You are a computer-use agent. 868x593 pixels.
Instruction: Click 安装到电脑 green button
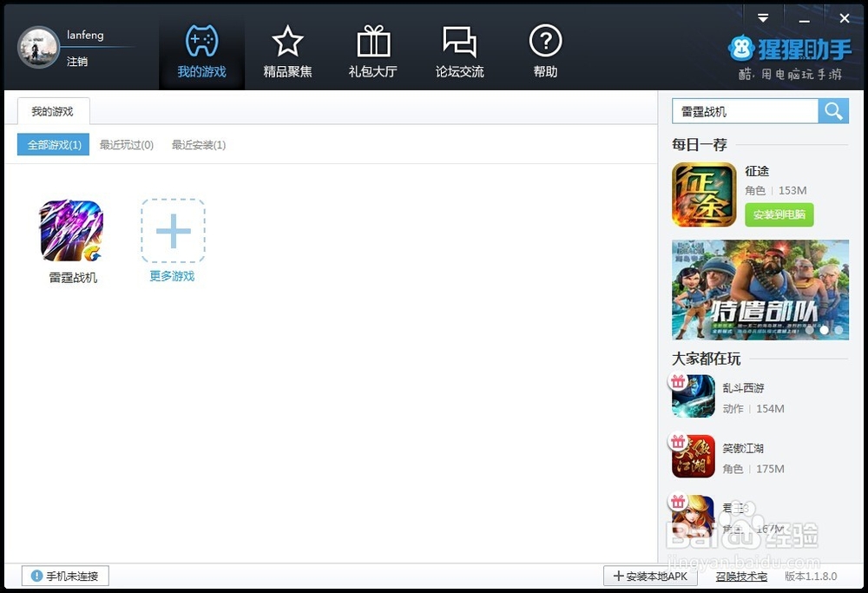[779, 214]
